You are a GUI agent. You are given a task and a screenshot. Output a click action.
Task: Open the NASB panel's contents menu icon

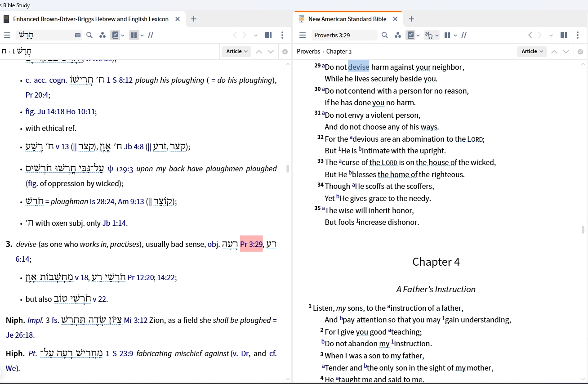click(x=303, y=35)
